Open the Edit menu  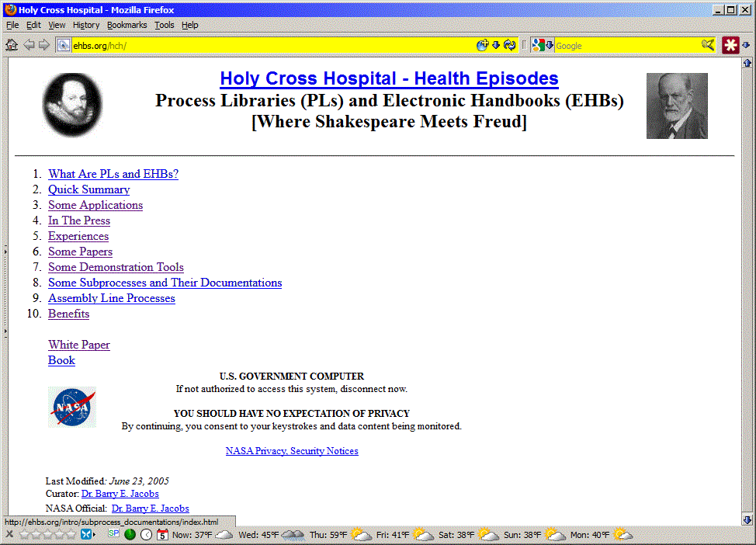pyautogui.click(x=33, y=25)
